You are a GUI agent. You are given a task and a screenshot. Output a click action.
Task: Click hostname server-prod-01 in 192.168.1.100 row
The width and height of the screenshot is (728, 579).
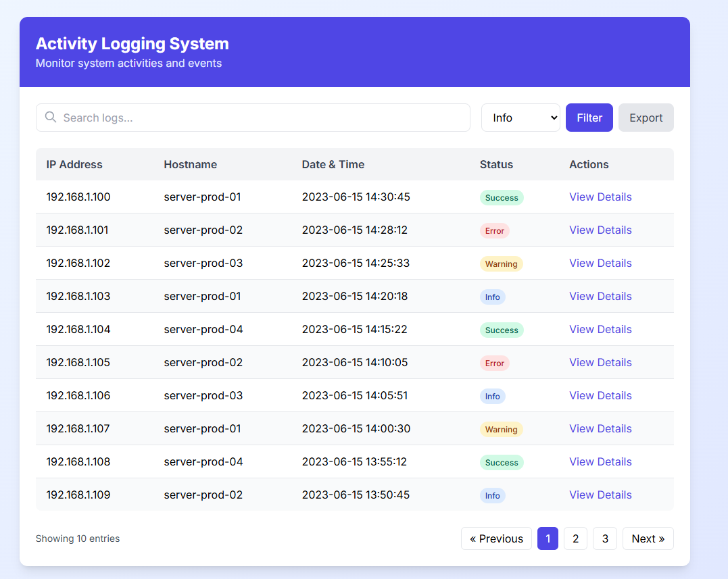point(202,197)
